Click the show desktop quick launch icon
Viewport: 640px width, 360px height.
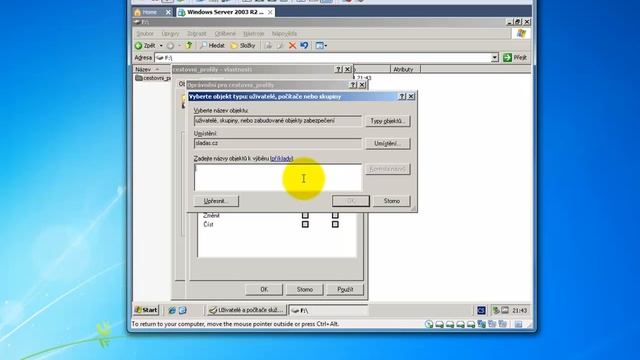(182, 310)
